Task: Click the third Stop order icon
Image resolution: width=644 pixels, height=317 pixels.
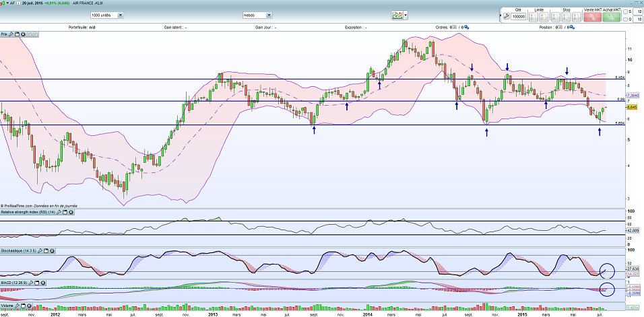Action: 577,17
